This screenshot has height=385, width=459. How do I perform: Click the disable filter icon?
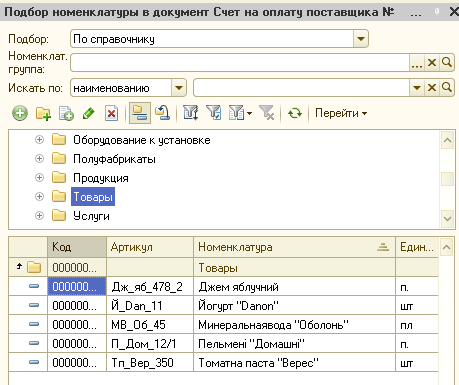(267, 113)
